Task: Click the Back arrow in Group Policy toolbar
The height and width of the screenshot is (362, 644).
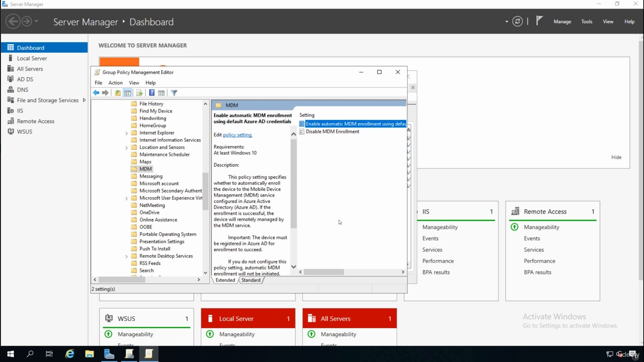Action: point(96,93)
